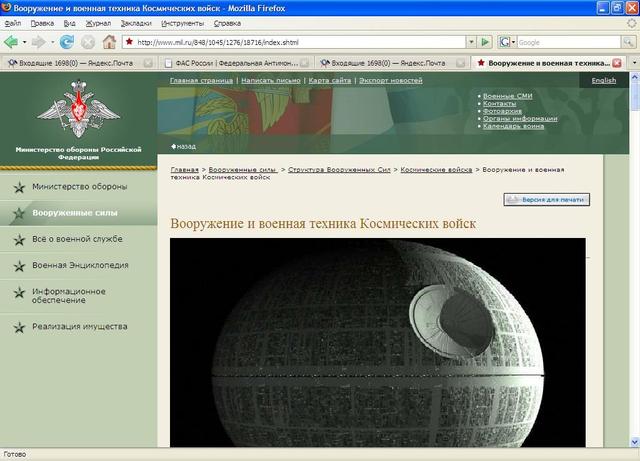Click the Экспорт новостей link

point(391,80)
